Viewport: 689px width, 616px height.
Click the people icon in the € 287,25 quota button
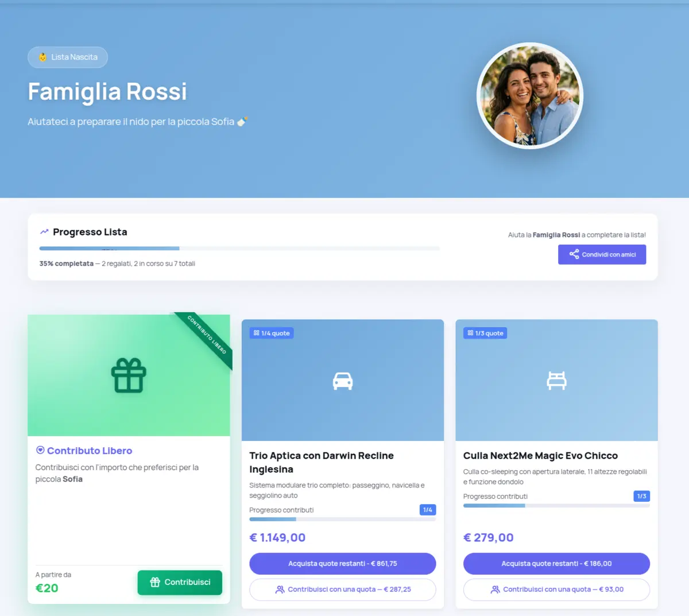point(280,590)
